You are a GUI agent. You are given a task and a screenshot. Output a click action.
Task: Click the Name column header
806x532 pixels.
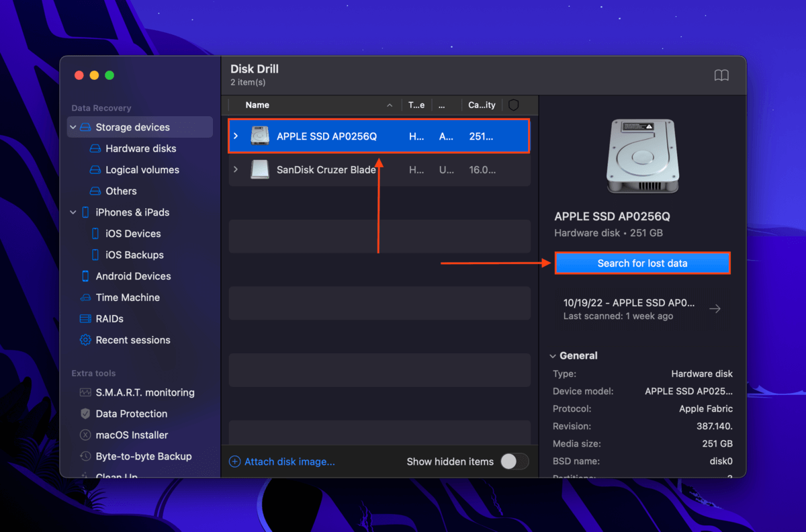click(x=257, y=105)
